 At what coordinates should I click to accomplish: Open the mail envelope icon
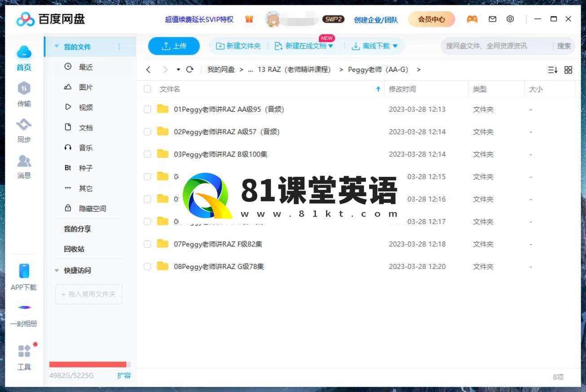click(493, 19)
